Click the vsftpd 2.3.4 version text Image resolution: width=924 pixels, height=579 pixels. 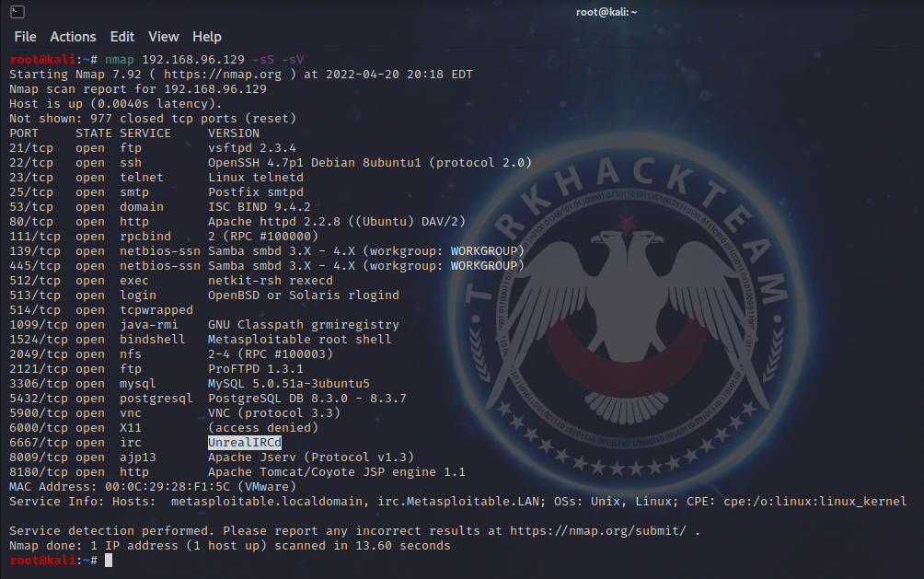point(251,148)
